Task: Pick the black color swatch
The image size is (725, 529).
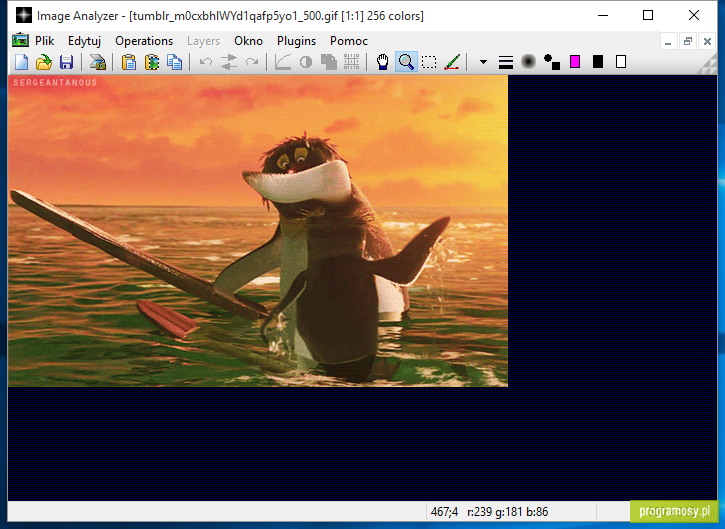Action: coord(598,62)
